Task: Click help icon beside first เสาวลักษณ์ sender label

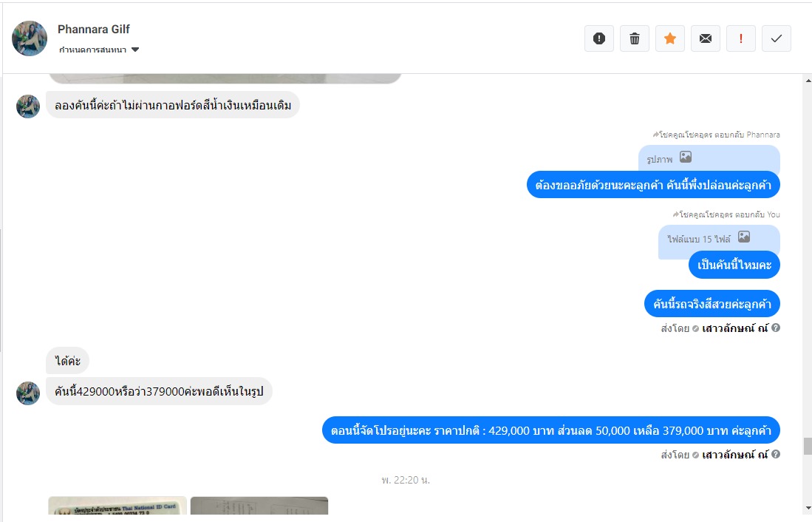Action: [776, 328]
